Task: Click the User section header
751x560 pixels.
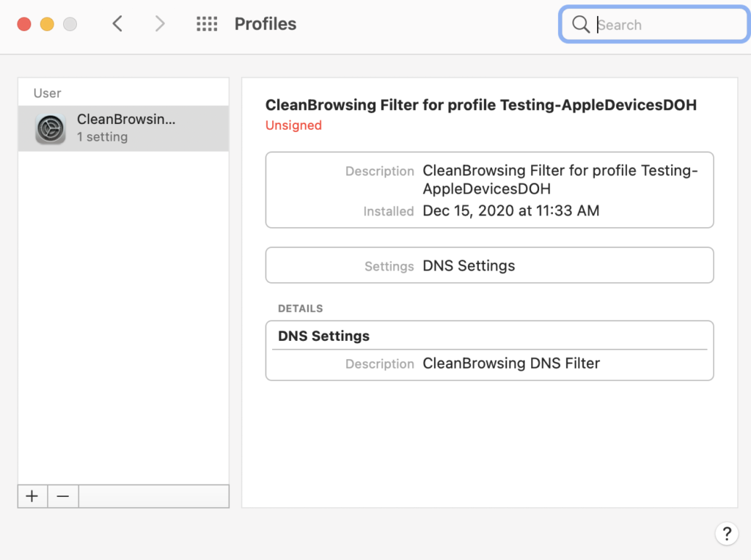Action: tap(48, 93)
